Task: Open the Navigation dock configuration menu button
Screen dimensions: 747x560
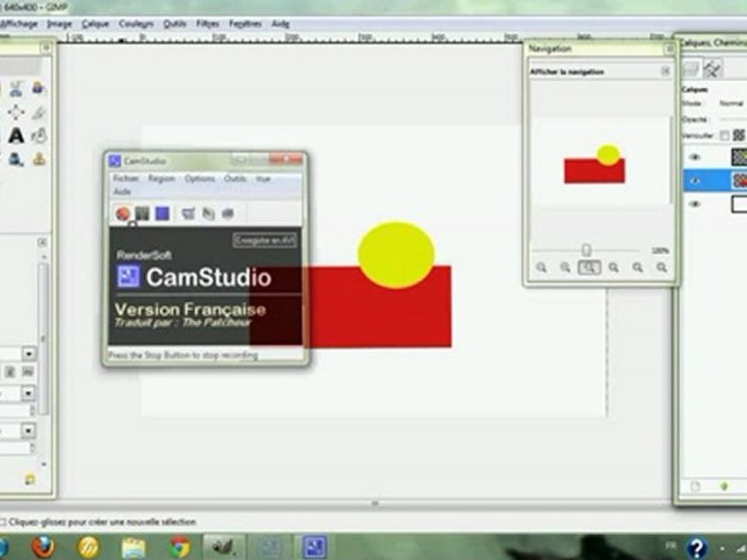Action: (670, 48)
